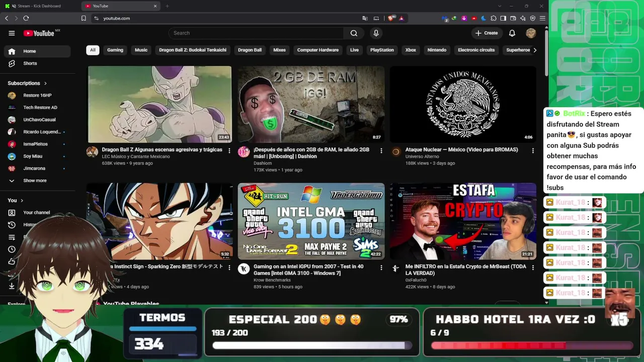
Task: Select the All filter chip
Action: [93, 50]
